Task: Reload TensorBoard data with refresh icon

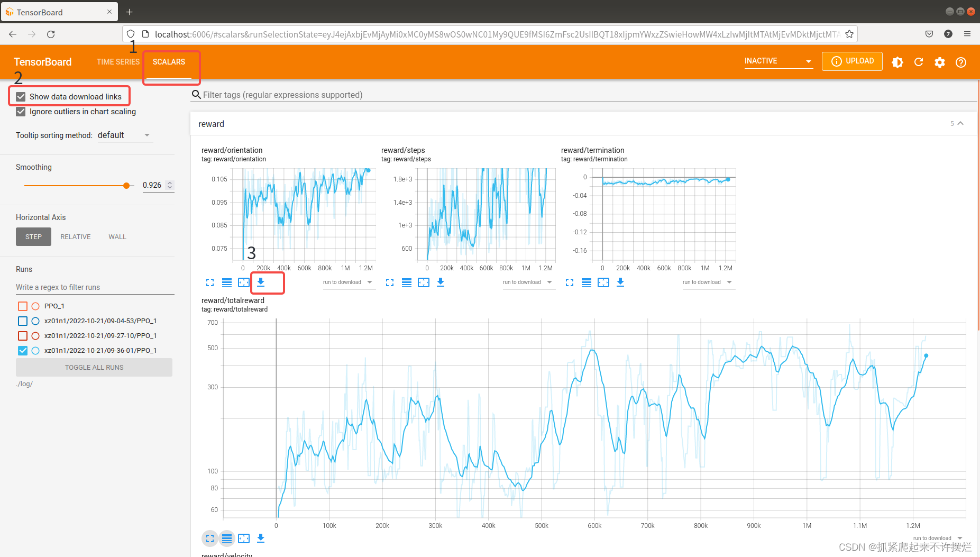Action: [x=919, y=62]
